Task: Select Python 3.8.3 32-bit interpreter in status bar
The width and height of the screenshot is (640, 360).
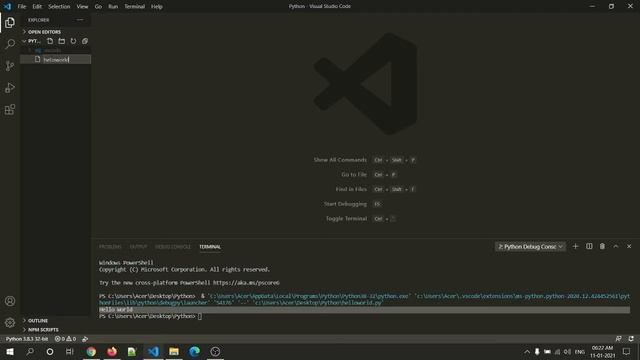Action: pos(27,339)
